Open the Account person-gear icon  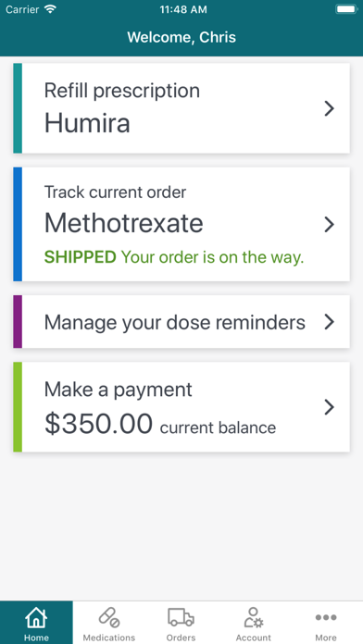point(253,617)
